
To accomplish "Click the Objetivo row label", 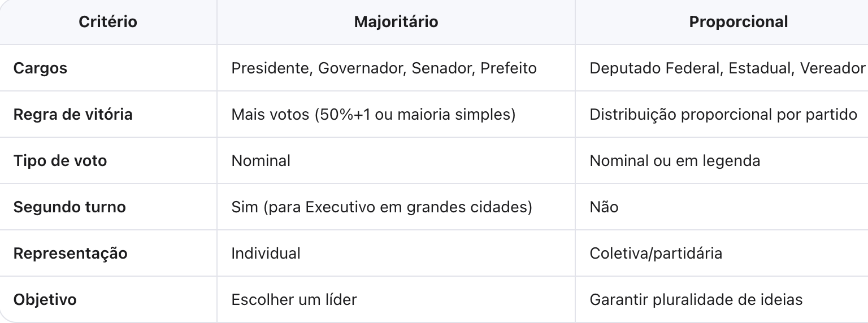I will point(45,299).
